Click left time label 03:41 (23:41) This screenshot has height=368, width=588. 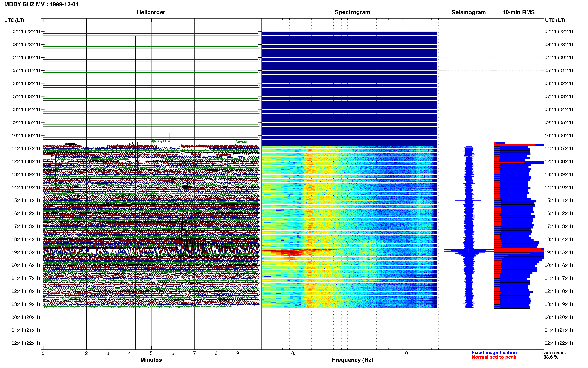coord(26,44)
